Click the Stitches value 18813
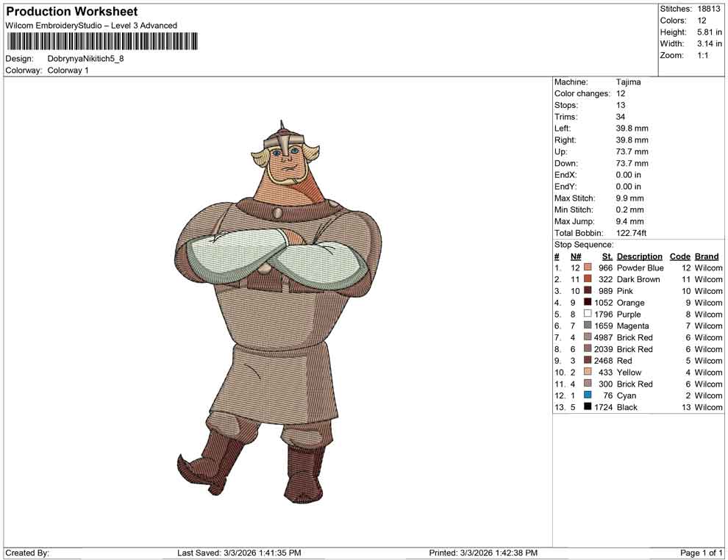The height and width of the screenshot is (560, 728). (x=708, y=9)
